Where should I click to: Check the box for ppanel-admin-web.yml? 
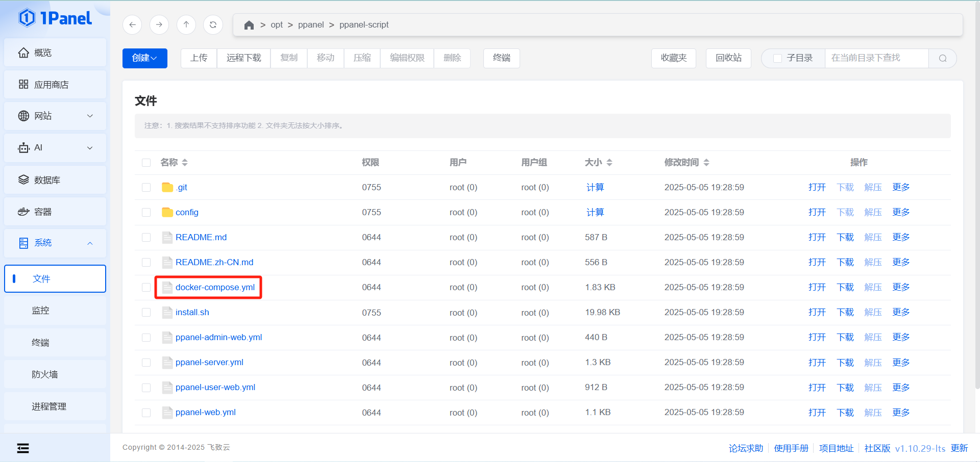point(146,337)
